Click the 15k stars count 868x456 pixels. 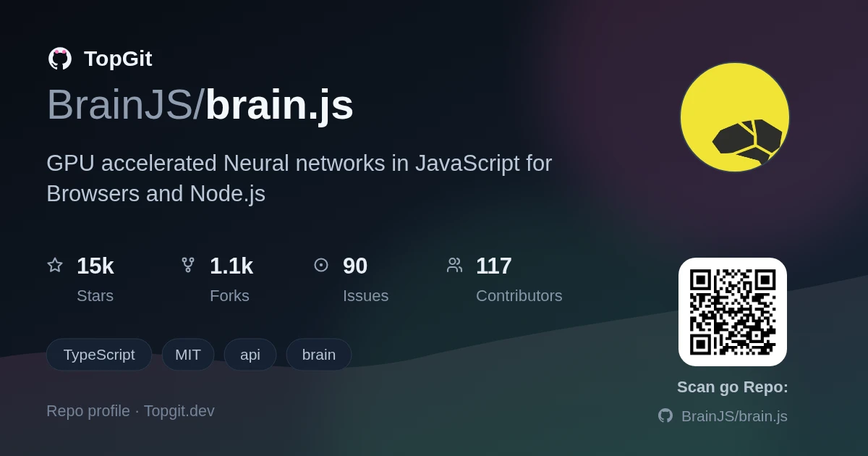coord(95,266)
